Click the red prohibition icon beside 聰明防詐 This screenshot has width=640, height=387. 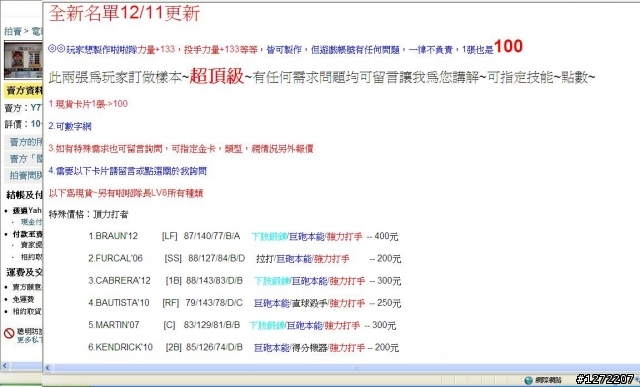pyautogui.click(x=9, y=334)
